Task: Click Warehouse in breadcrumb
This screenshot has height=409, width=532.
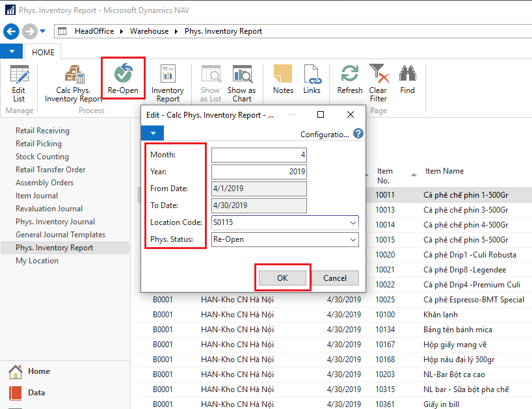Action: pyautogui.click(x=150, y=31)
